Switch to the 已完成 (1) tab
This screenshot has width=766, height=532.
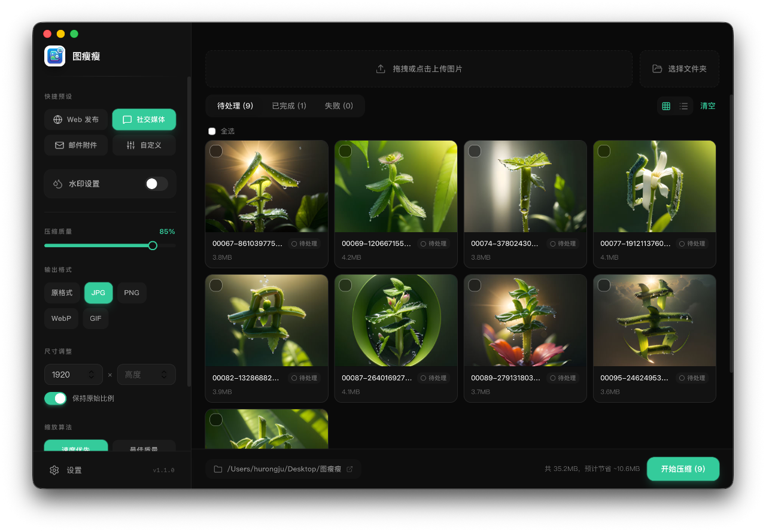[x=289, y=106]
